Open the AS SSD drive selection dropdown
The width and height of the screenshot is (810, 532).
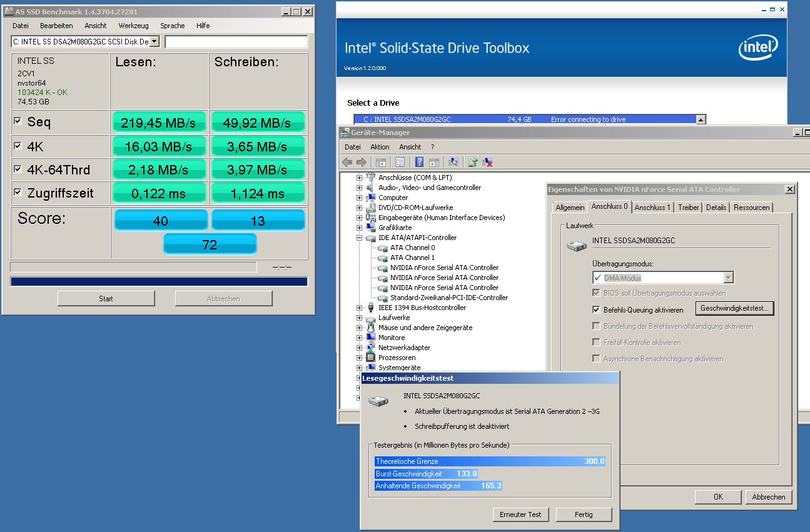point(154,42)
